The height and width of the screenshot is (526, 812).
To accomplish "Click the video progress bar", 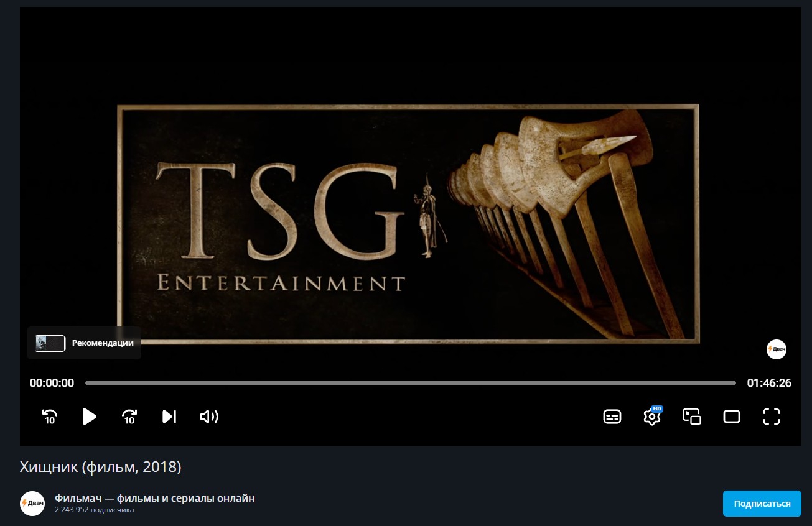I will (x=410, y=383).
